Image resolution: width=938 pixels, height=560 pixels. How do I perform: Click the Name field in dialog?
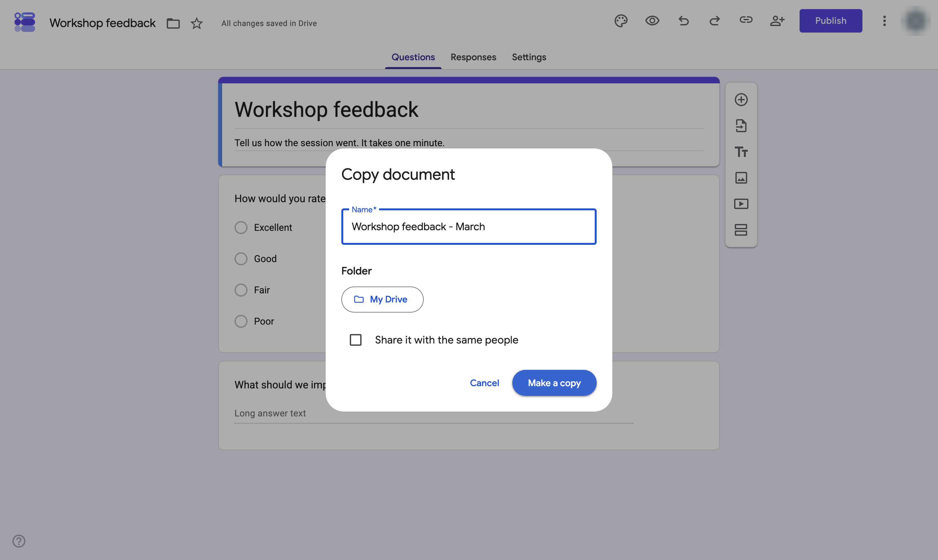(x=469, y=226)
